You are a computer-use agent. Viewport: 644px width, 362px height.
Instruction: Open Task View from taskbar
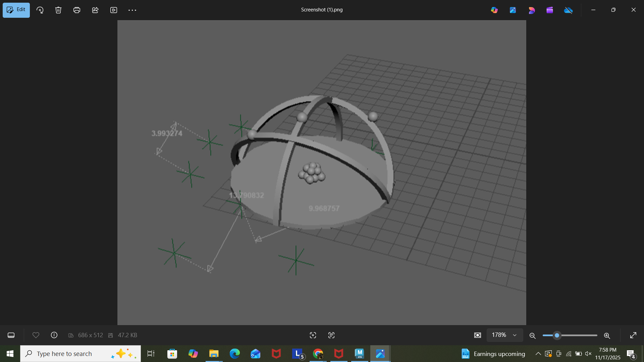coord(151,354)
